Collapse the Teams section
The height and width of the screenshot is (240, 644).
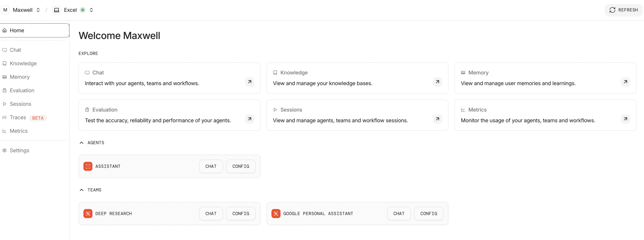(x=82, y=190)
